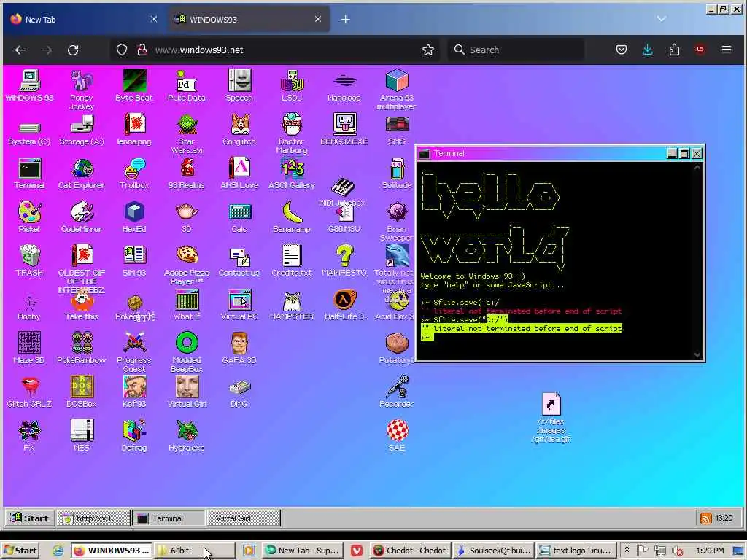747x560 pixels.
Task: Open the HAMPSTER icon
Action: pyautogui.click(x=292, y=305)
